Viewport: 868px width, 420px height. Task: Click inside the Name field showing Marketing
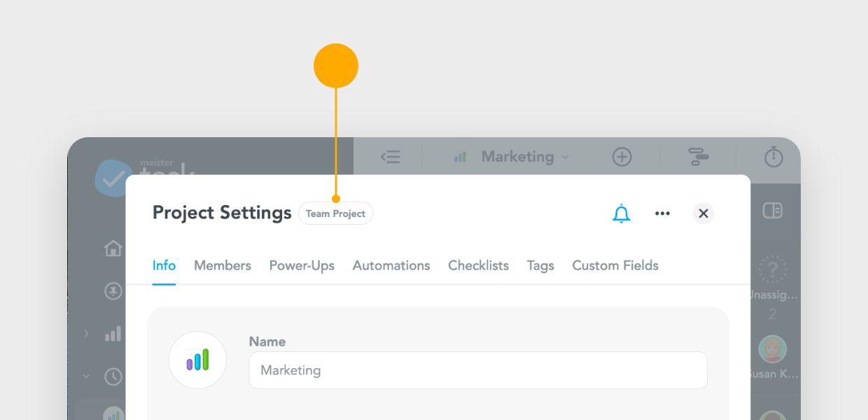478,370
